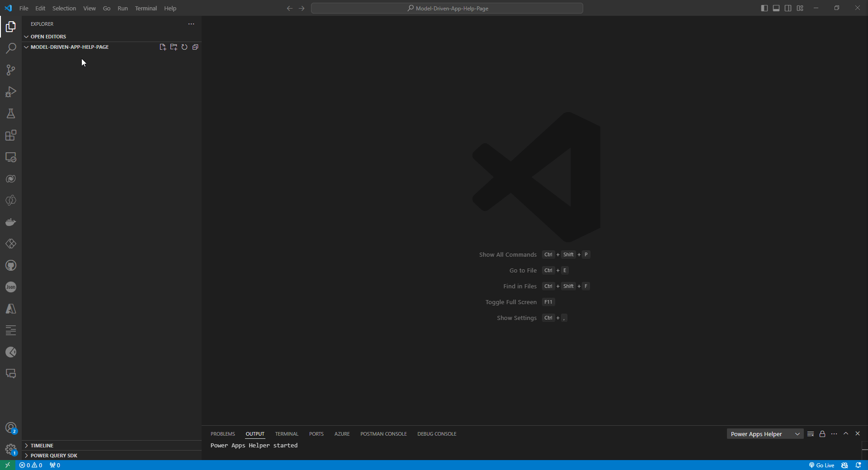Screen dimensions: 868x470
Task: Switch to the Terminal tab
Action: click(287, 434)
